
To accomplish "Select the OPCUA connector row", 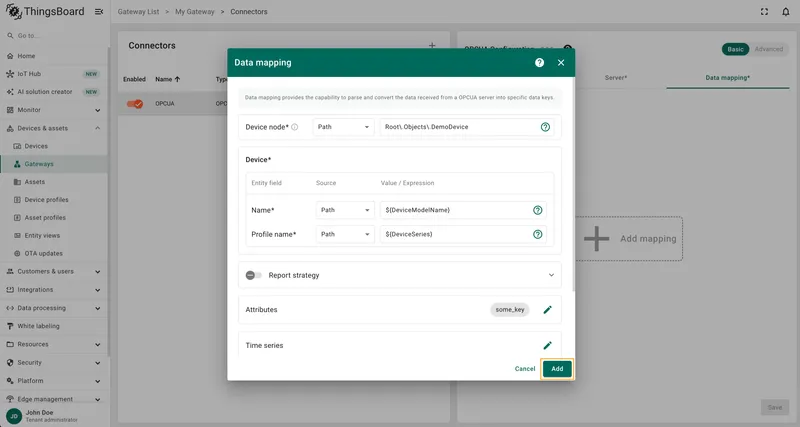I will pos(173,104).
